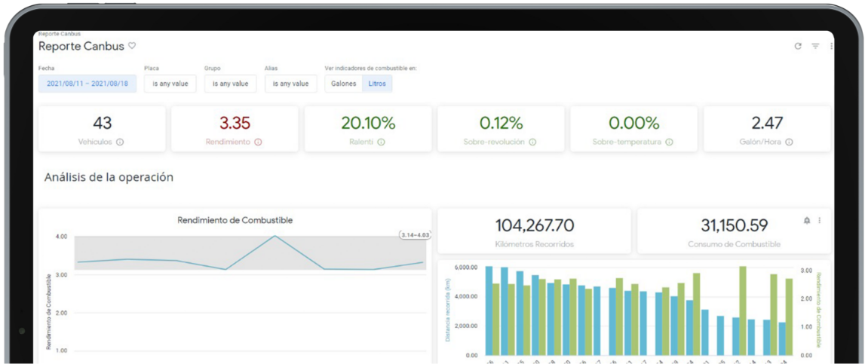This screenshot has height=364, width=868.
Task: Favorite the Reporte Canbus dashboard with heart icon
Action: [132, 46]
